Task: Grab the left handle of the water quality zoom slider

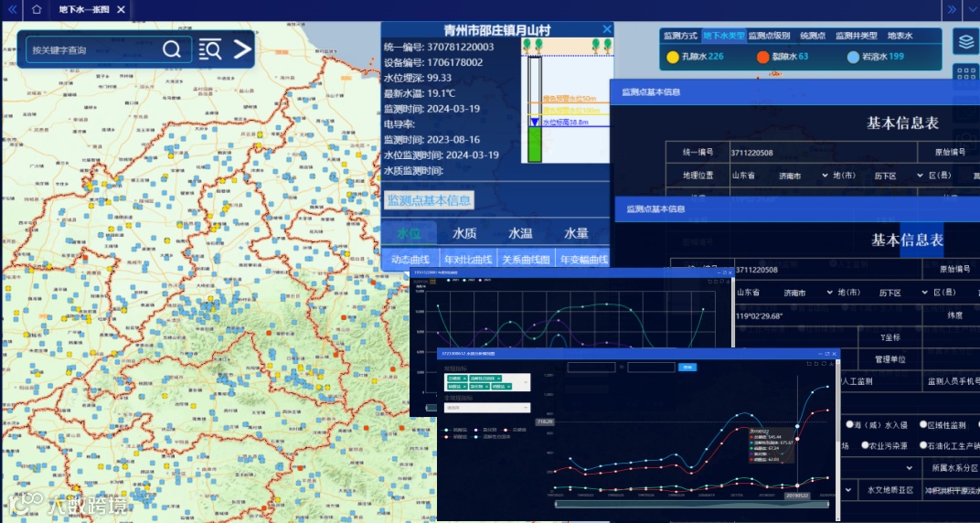Action: pyautogui.click(x=556, y=504)
